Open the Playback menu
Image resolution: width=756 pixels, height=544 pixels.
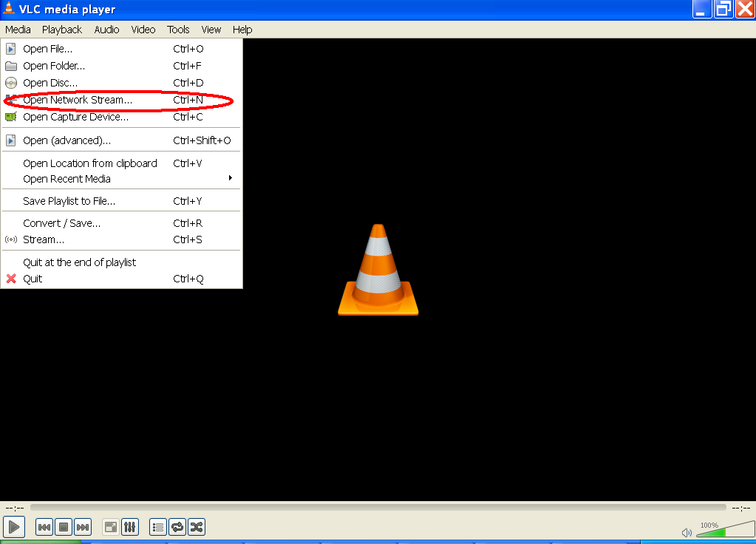[x=62, y=30]
